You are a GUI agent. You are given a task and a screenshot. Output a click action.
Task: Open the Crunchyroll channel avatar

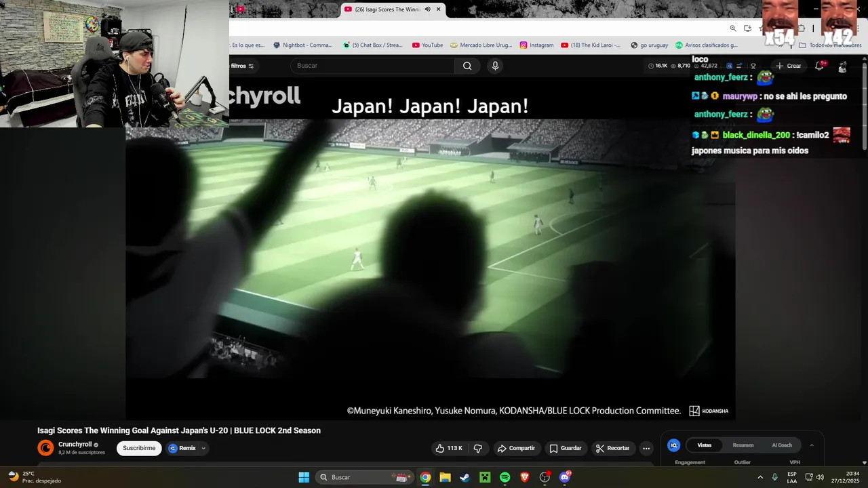(45, 448)
